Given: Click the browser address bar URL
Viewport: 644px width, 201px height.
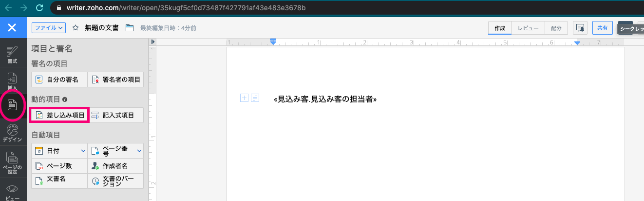Looking at the screenshot, I should [187, 8].
